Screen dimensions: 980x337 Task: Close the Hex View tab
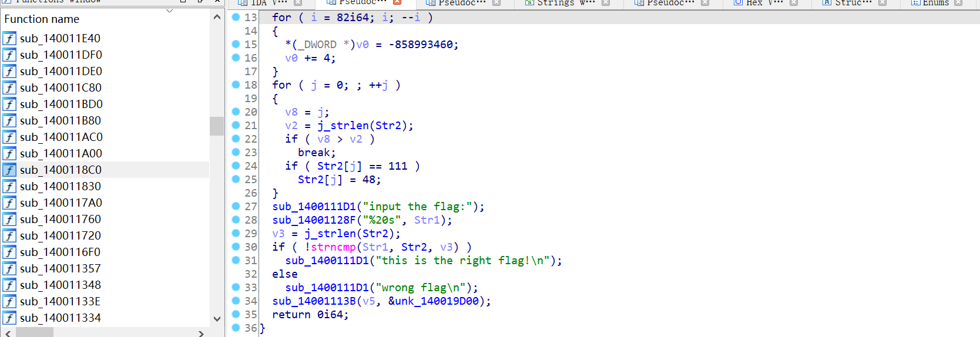coord(793,2)
